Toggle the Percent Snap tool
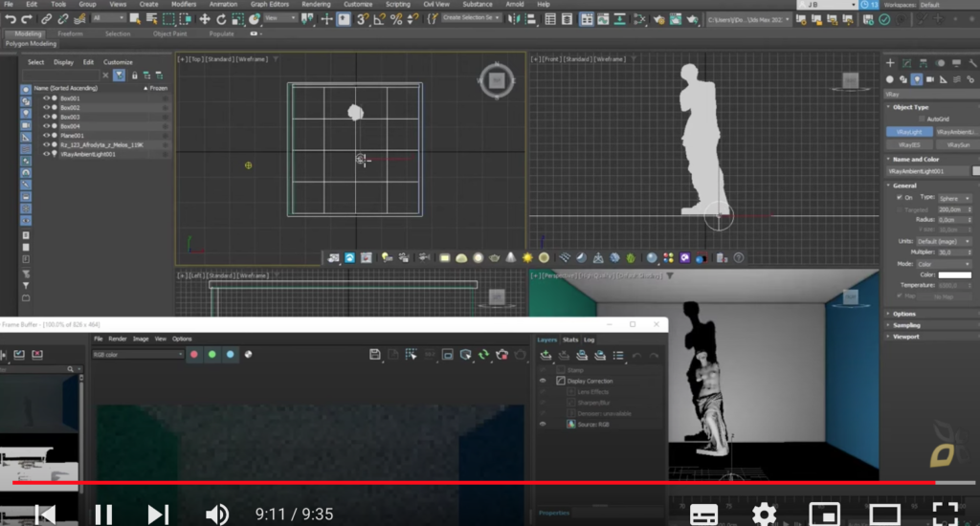 pyautogui.click(x=395, y=19)
